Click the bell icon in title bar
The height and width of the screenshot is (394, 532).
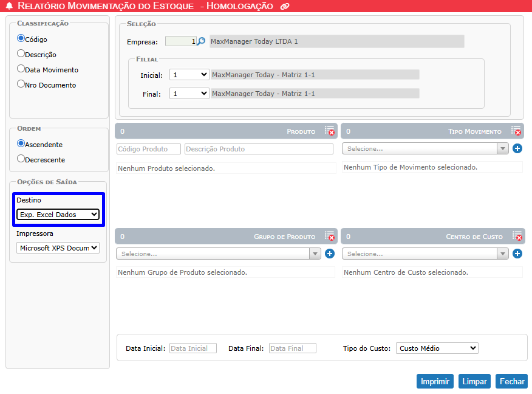(9, 7)
